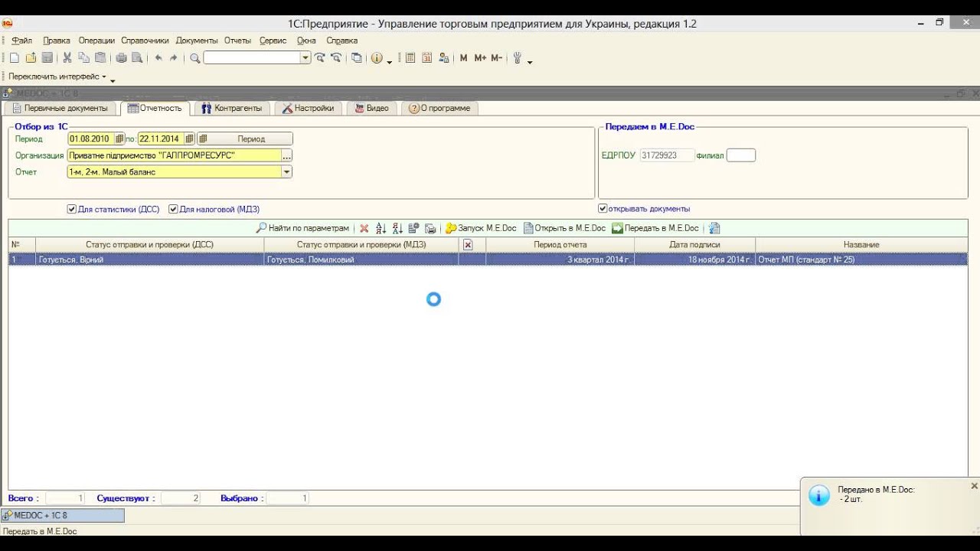Click the last document icon after Передать в M.E.Doc
This screenshot has width=980, height=551.
point(714,228)
